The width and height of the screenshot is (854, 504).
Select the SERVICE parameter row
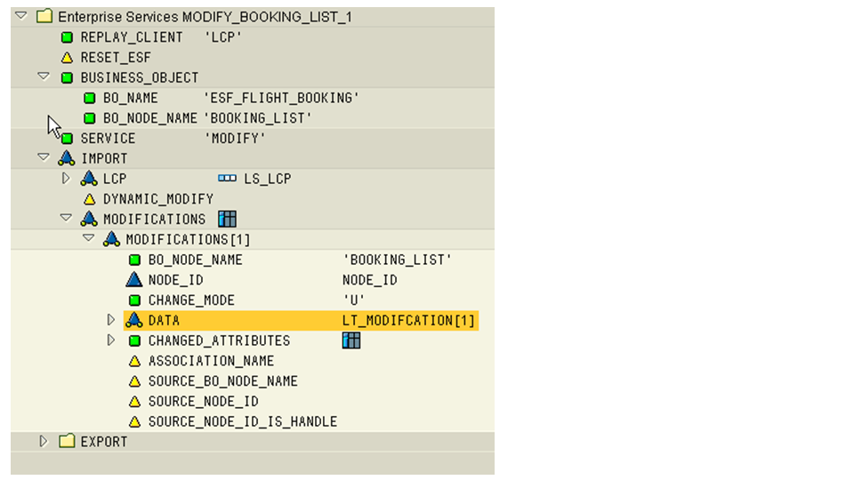point(108,139)
